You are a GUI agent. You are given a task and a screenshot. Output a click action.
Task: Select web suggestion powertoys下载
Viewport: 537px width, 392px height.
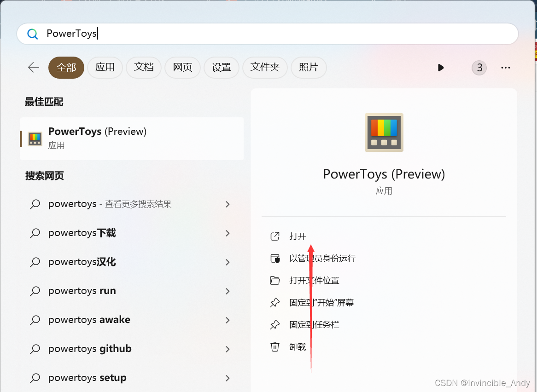coord(132,233)
